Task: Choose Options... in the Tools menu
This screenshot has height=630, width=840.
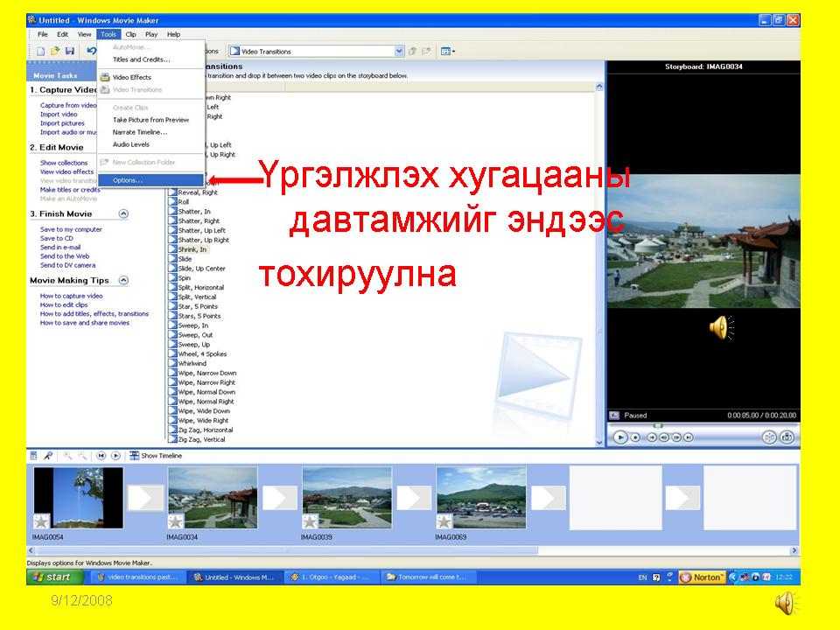Action: tap(128, 180)
